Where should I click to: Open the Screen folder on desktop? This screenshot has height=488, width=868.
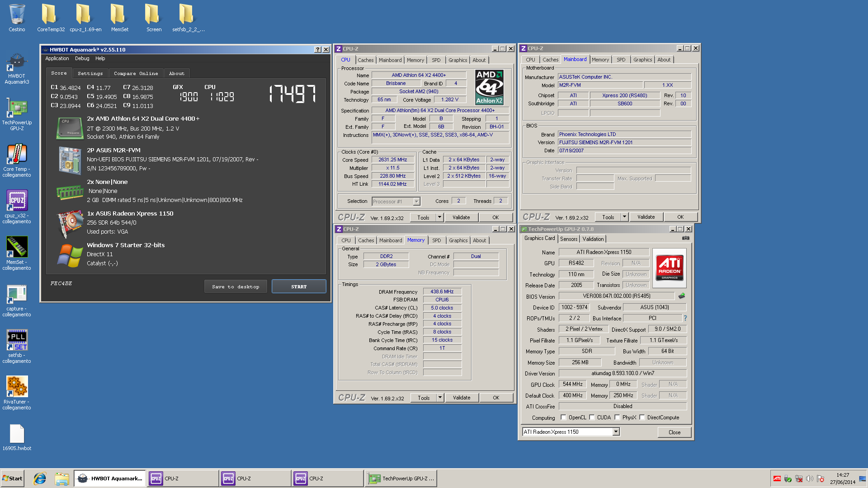click(x=154, y=18)
